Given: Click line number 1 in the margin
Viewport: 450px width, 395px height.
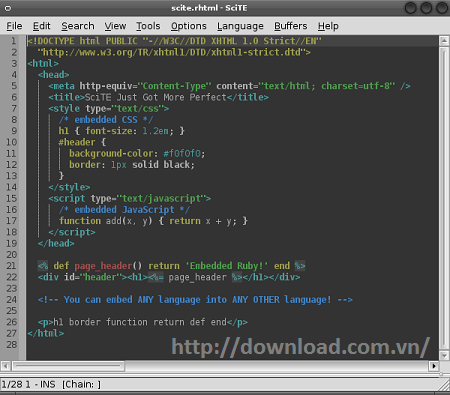Looking at the screenshot, I should point(14,41).
